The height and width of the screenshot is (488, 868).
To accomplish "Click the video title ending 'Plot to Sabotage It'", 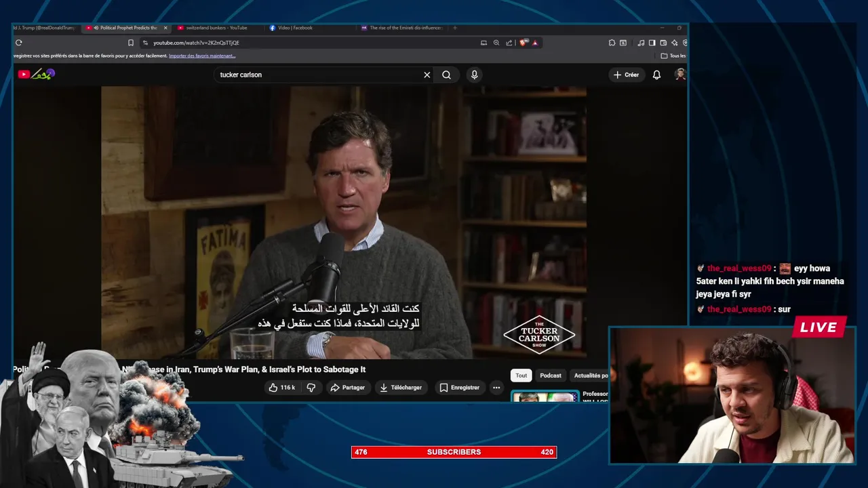I will click(x=189, y=369).
